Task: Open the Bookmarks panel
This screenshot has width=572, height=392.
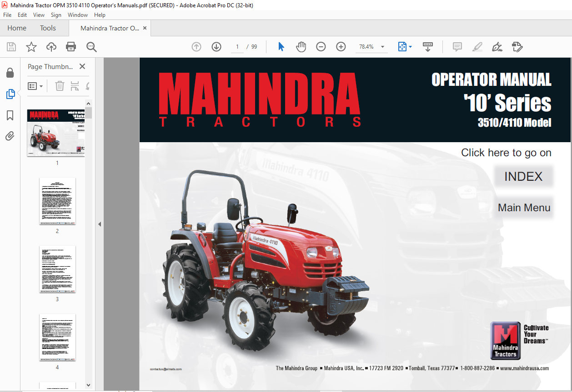Action: tap(10, 115)
